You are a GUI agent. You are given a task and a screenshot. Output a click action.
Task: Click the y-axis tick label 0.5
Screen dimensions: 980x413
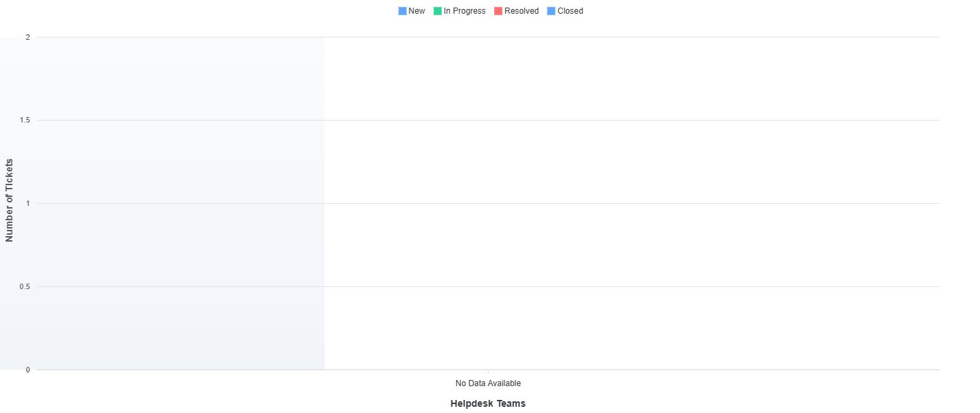25,286
